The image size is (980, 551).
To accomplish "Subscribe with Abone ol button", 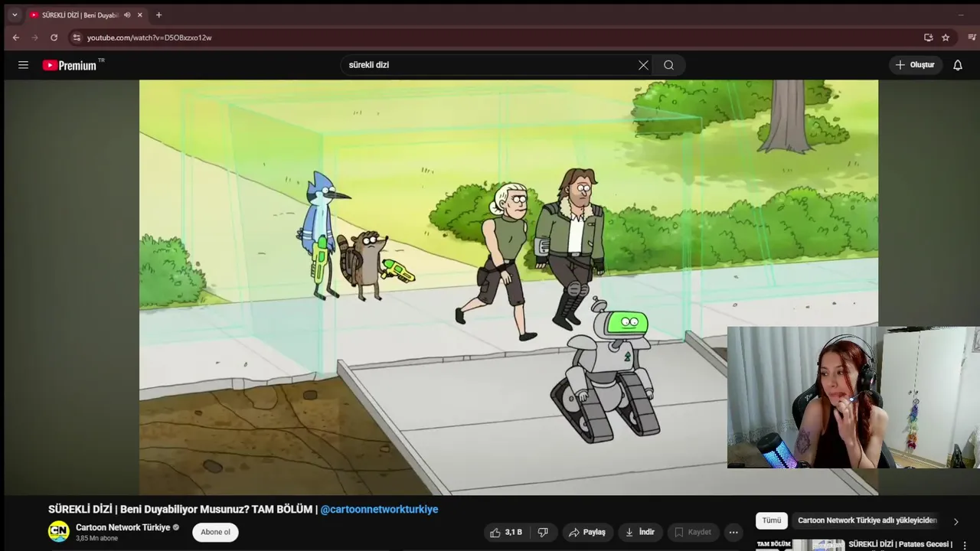I will pos(215,532).
